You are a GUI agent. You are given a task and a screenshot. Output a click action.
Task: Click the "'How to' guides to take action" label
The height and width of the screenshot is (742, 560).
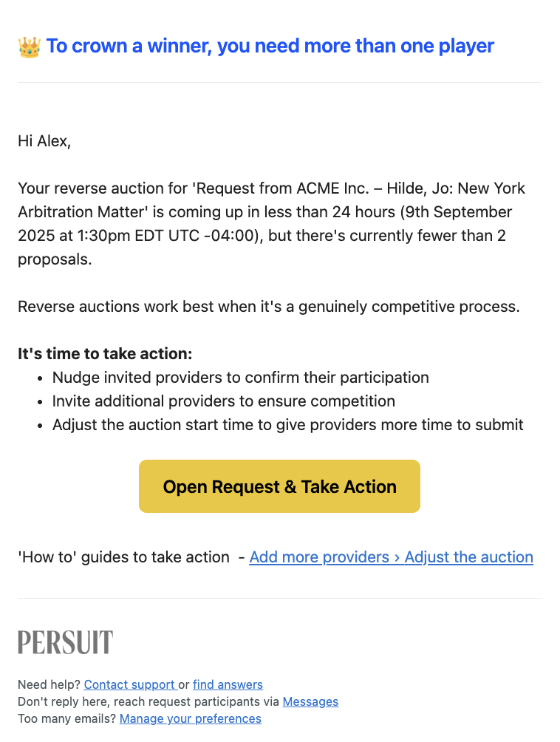pos(123,557)
